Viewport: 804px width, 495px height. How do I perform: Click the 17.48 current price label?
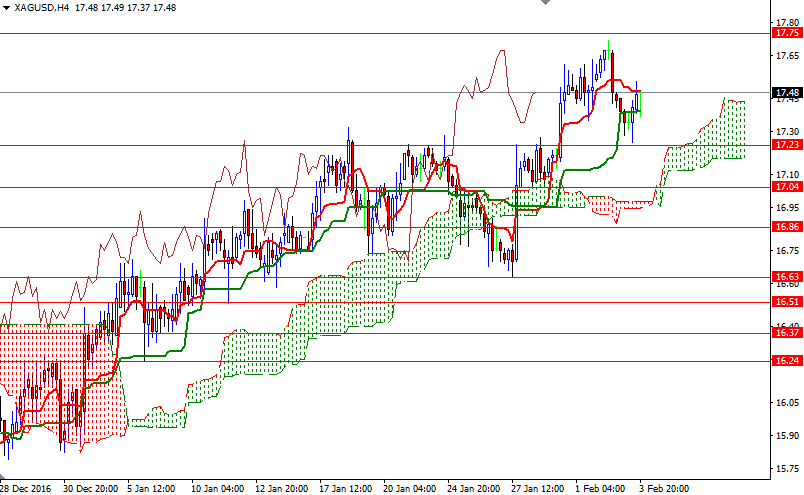click(x=787, y=92)
